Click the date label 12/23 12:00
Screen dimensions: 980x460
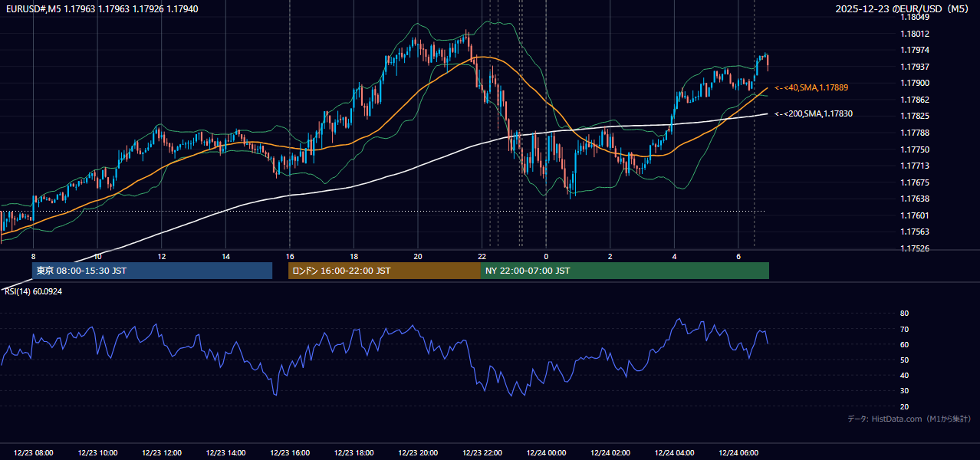point(162,453)
